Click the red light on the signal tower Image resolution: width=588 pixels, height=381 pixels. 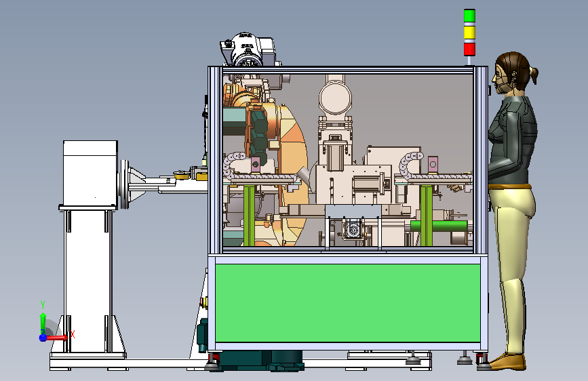click(x=469, y=49)
